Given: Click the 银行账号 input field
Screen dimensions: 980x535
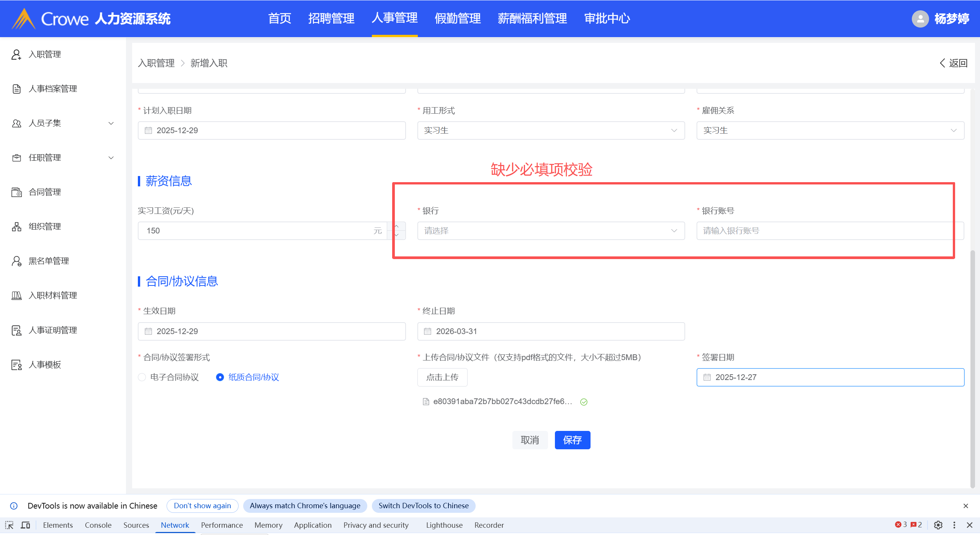Looking at the screenshot, I should coord(830,231).
